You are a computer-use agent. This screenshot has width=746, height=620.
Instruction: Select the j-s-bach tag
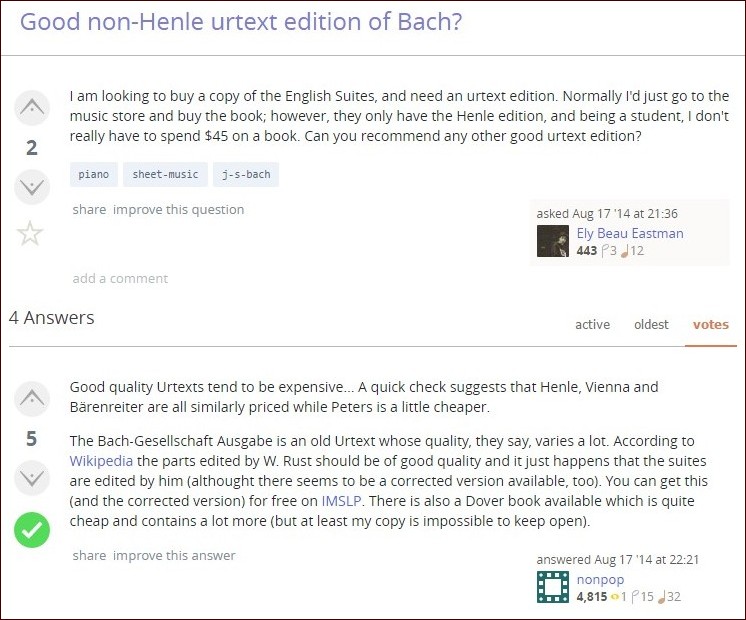tap(246, 174)
